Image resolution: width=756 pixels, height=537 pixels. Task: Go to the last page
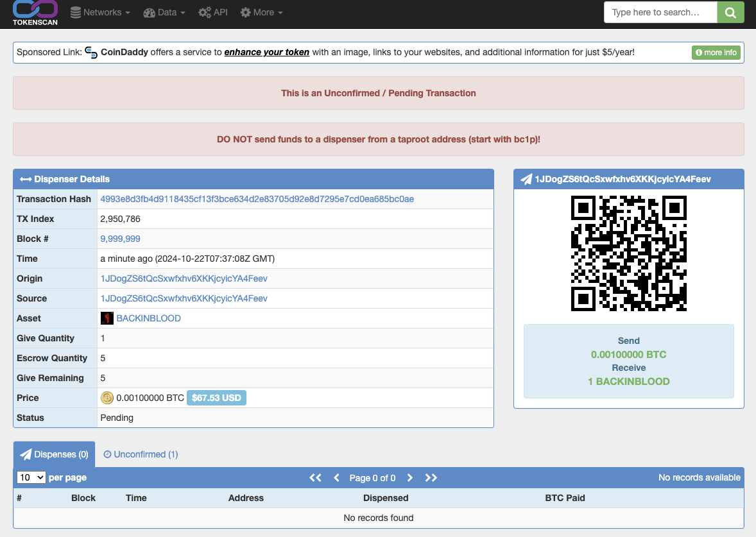click(x=431, y=478)
